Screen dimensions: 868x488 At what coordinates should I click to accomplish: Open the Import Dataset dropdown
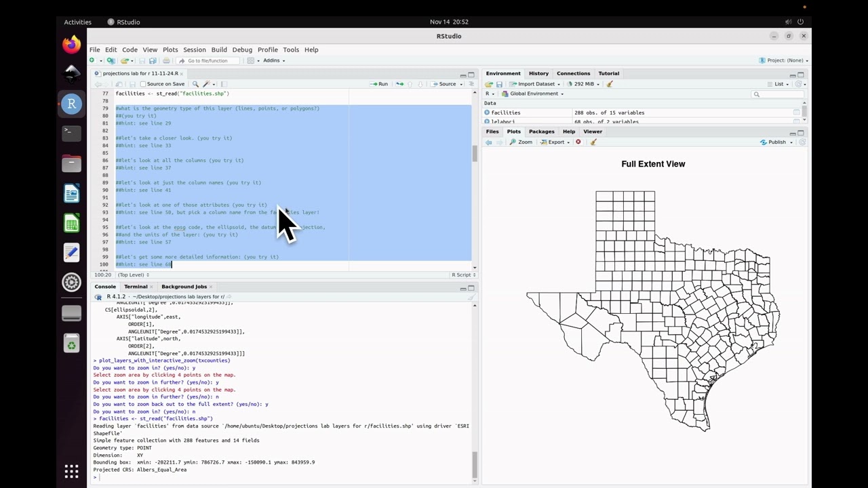(x=535, y=84)
